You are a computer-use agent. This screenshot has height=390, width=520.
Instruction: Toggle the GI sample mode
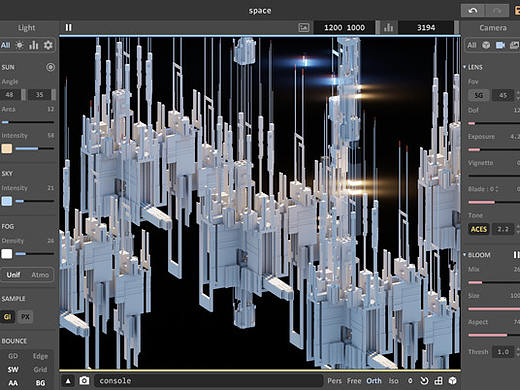click(x=7, y=317)
